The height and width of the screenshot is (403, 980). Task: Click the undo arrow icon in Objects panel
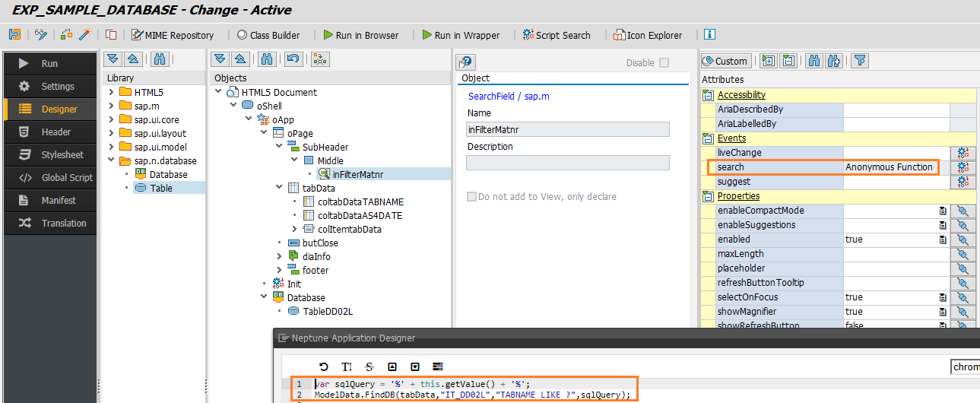[293, 59]
